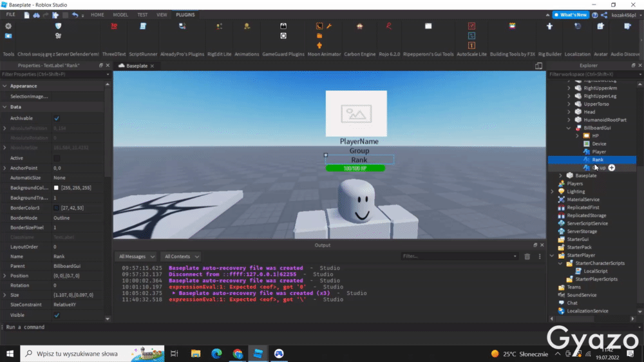644x362 pixels.
Task: Select the Player label in Explorer
Action: (598, 151)
